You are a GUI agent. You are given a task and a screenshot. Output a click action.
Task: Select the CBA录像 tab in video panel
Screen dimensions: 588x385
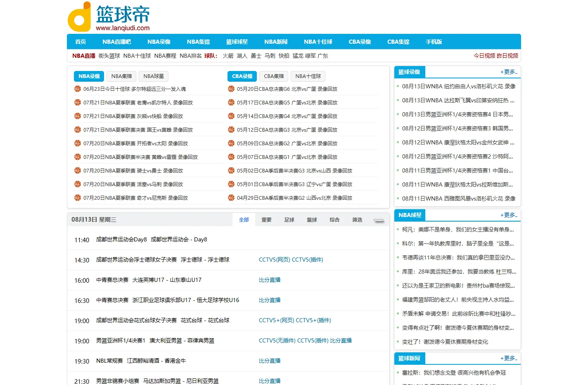pyautogui.click(x=242, y=76)
